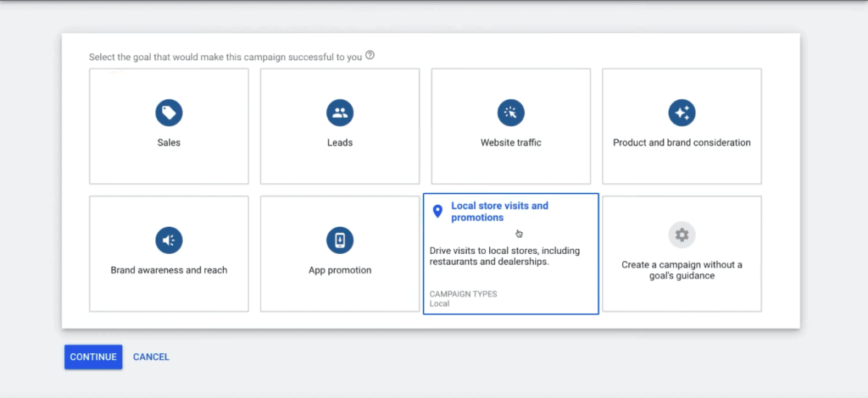Click the Brand awareness megaphone icon
This screenshot has height=398, width=868.
[x=169, y=240]
